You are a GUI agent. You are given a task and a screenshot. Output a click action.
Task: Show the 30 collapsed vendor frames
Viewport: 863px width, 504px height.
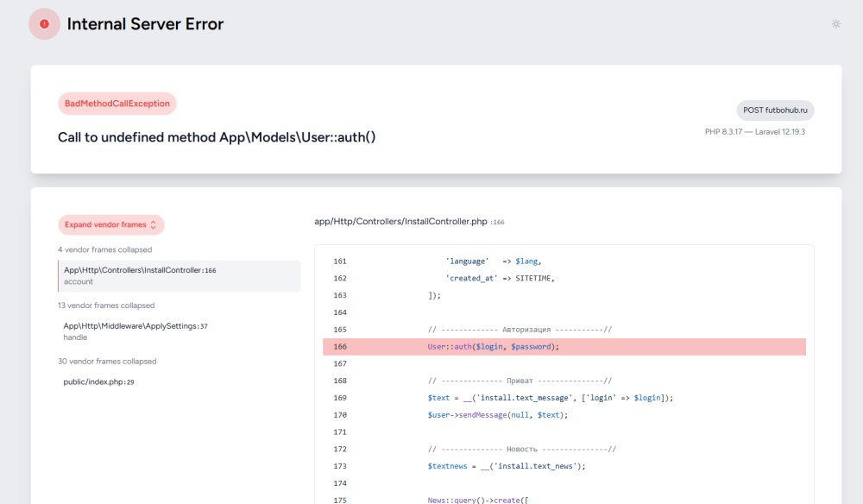pyautogui.click(x=107, y=362)
